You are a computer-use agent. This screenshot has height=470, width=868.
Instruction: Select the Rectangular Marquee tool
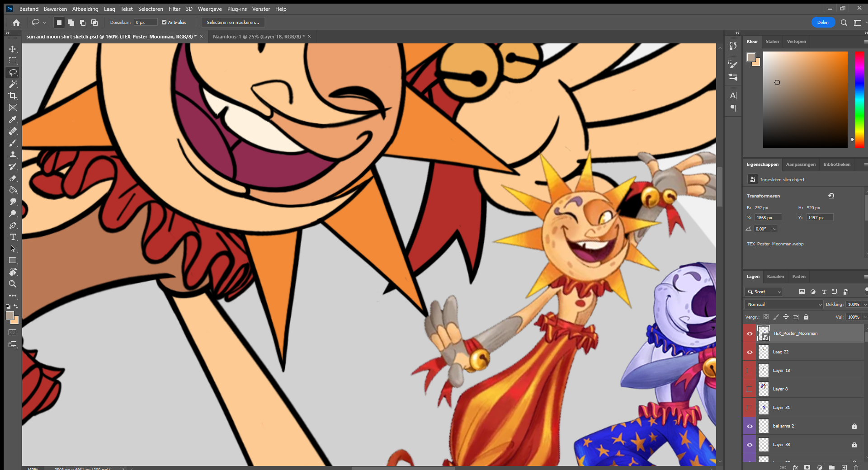click(13, 61)
